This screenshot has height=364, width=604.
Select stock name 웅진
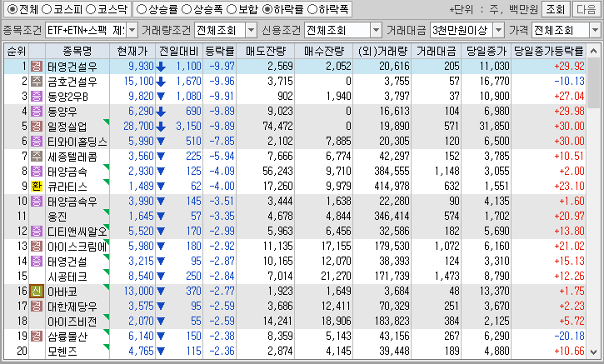57,217
